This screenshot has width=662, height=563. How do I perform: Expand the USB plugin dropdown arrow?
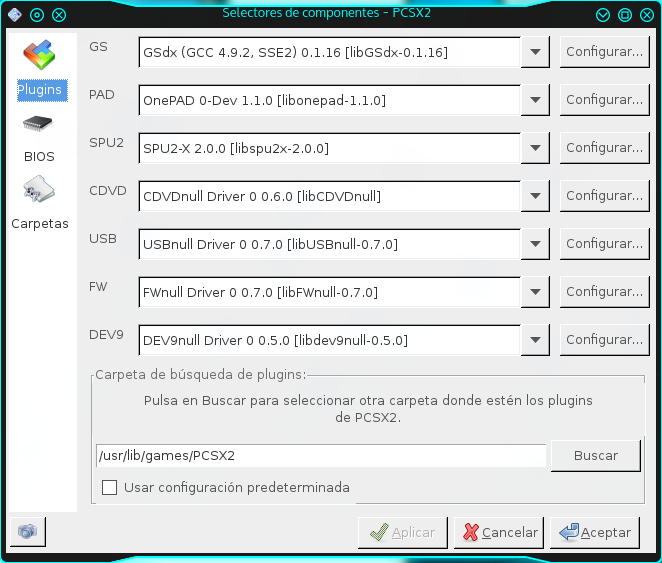535,244
